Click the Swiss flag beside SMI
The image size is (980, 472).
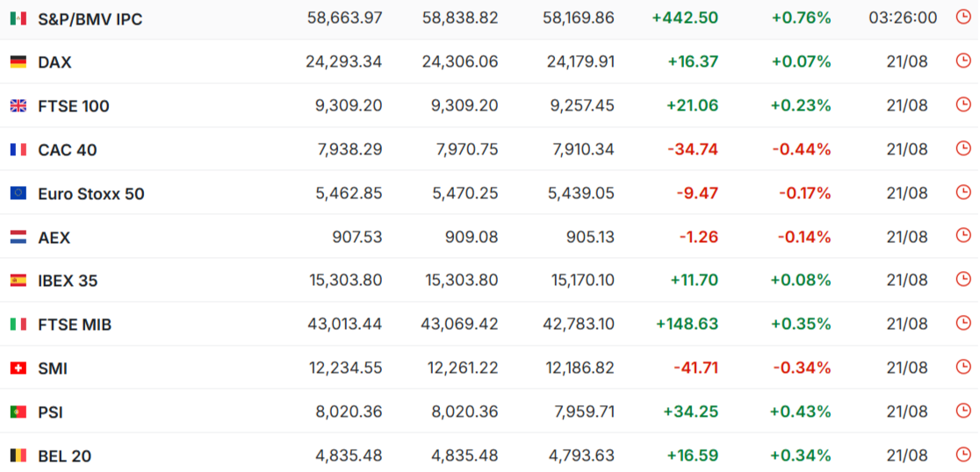[18, 368]
